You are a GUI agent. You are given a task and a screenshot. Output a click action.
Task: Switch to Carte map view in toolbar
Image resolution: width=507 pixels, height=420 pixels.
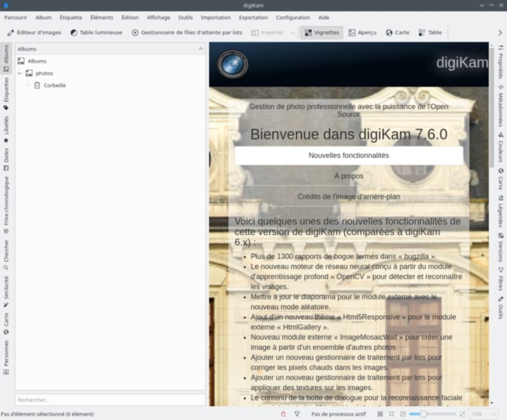(398, 32)
